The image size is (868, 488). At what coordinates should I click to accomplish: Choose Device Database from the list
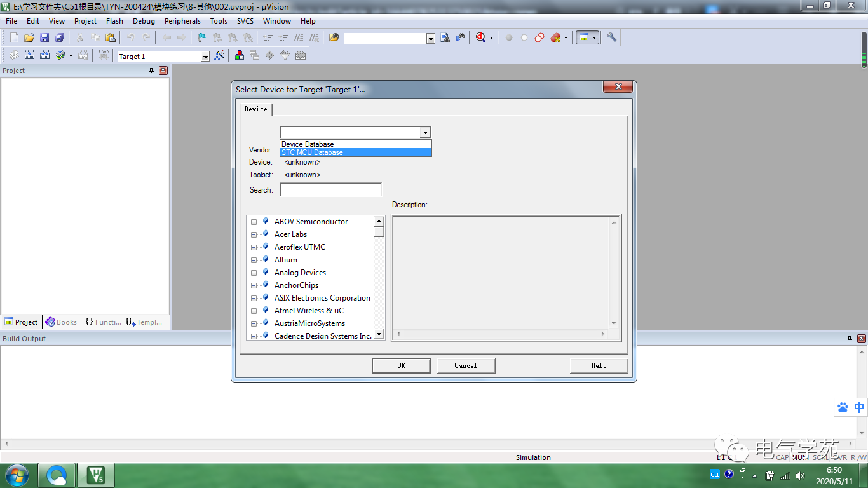(x=356, y=144)
